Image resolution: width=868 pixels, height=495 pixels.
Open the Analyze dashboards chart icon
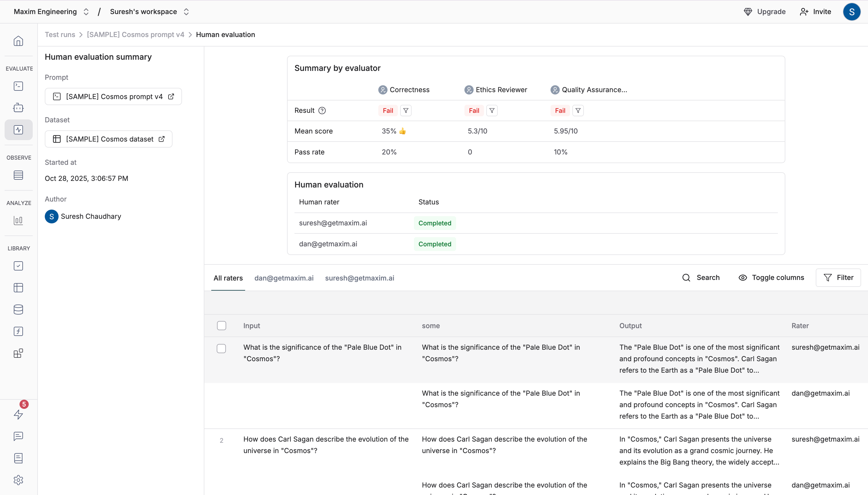[x=18, y=220]
